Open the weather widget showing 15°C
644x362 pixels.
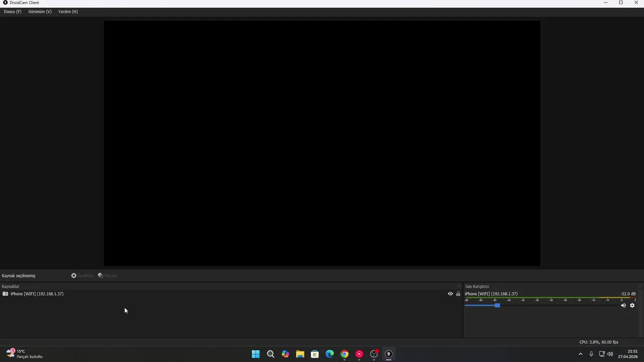[24, 354]
